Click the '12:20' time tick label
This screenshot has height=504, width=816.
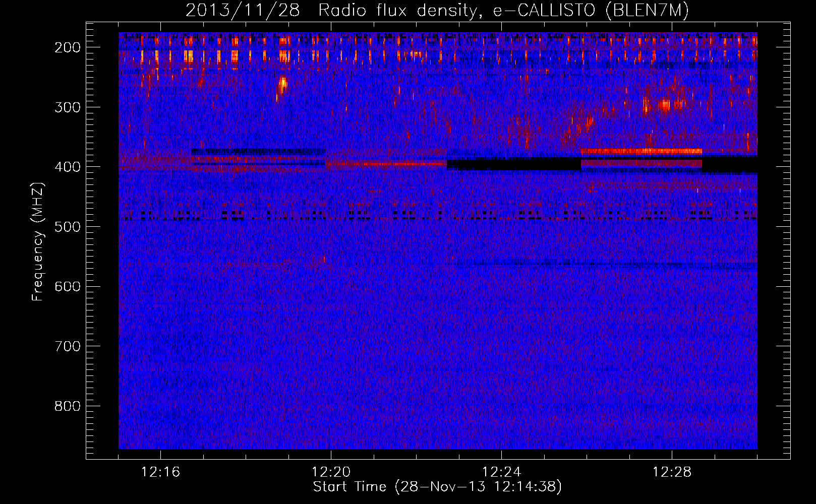[x=331, y=472]
